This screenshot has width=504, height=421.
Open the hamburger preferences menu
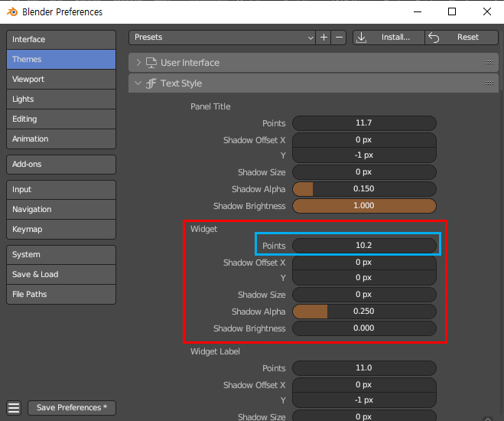pyautogui.click(x=14, y=408)
